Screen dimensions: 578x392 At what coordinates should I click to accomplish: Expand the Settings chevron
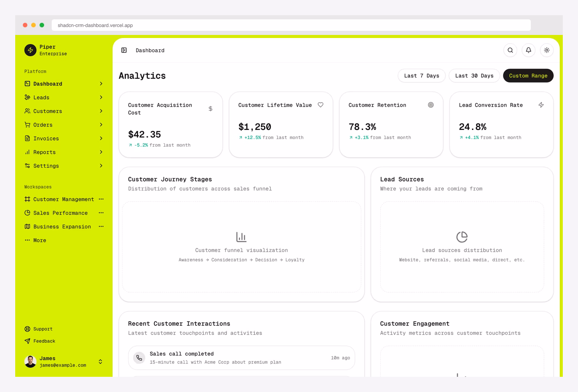[101, 166]
